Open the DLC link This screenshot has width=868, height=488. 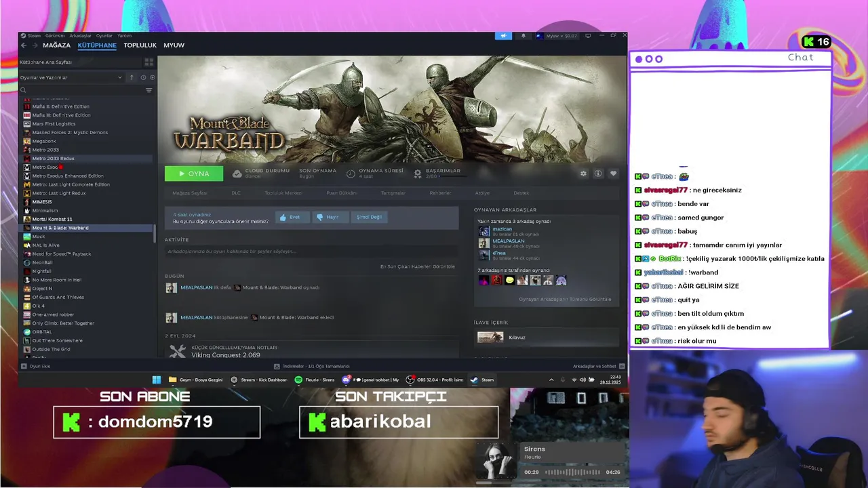click(x=236, y=193)
